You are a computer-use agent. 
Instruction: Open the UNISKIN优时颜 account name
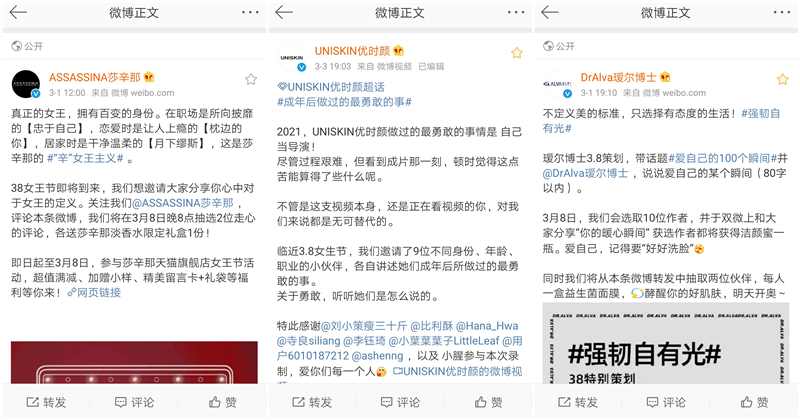[x=353, y=51]
